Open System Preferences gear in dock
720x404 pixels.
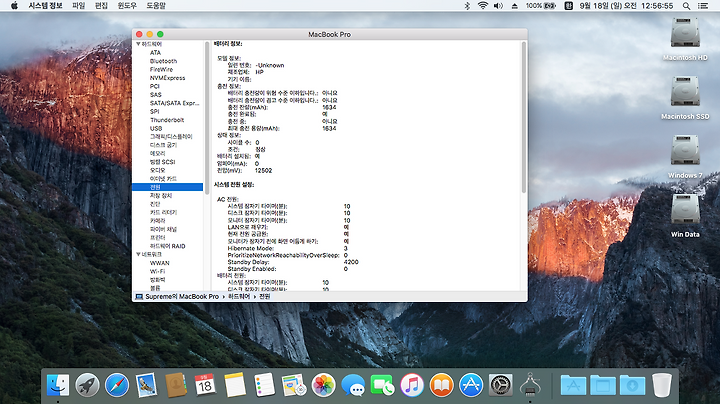coord(501,385)
